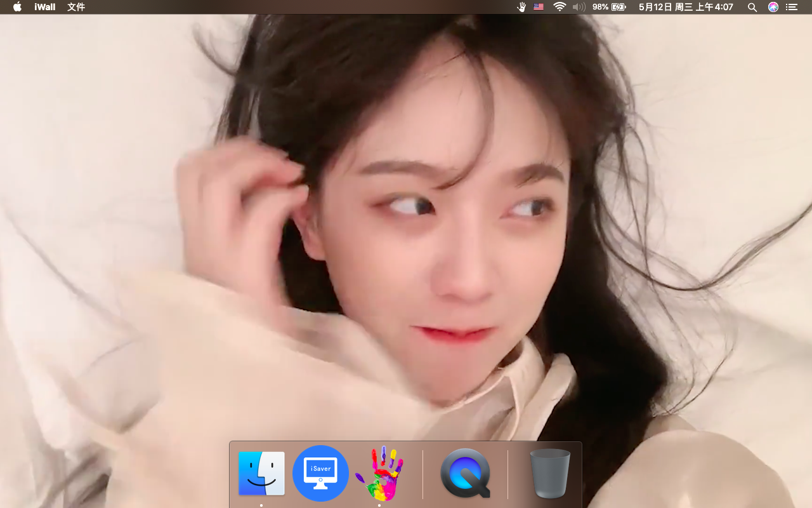This screenshot has height=508, width=812.
Task: Open the iWall hand icon in menu bar
Action: point(522,7)
